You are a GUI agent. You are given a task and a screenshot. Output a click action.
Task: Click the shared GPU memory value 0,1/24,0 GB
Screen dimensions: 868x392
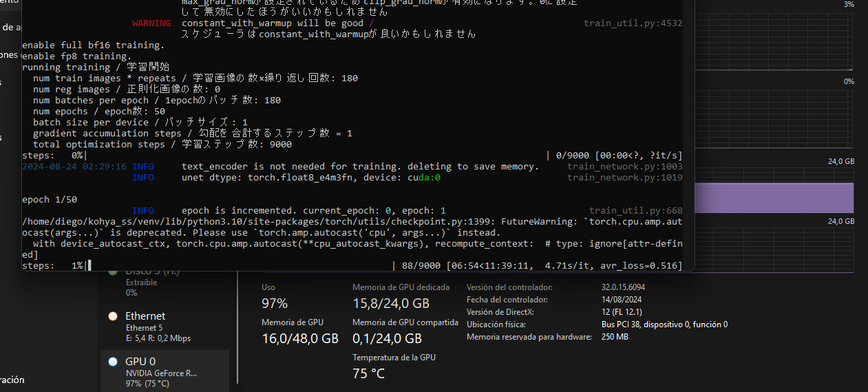coord(387,339)
